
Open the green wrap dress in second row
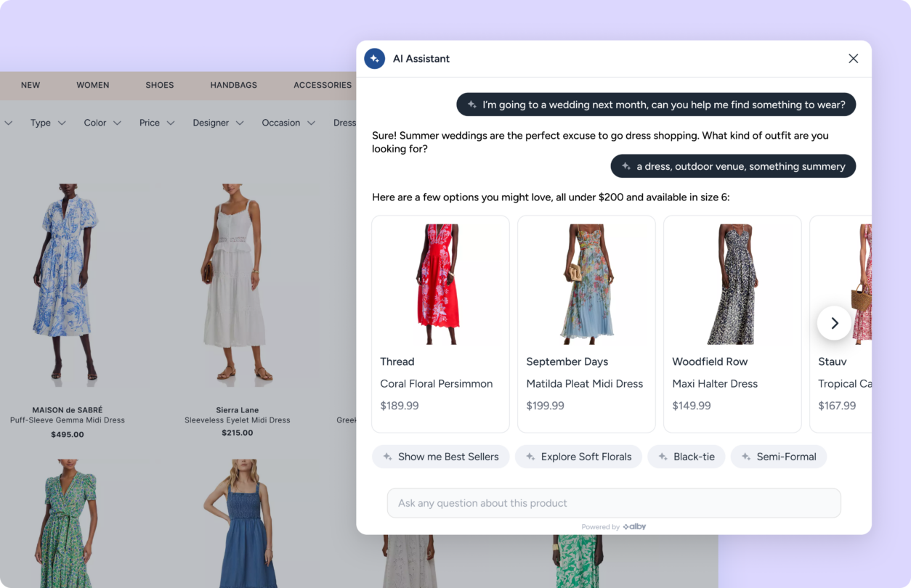click(67, 523)
